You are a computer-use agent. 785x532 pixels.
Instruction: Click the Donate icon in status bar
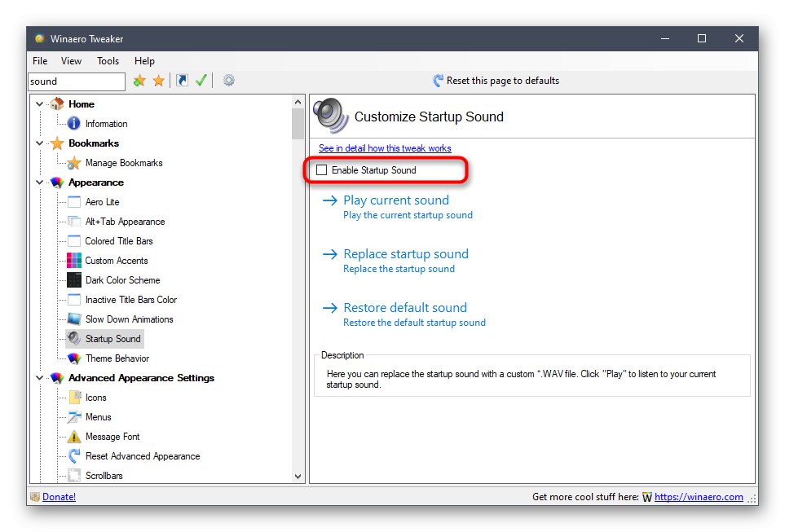(35, 496)
